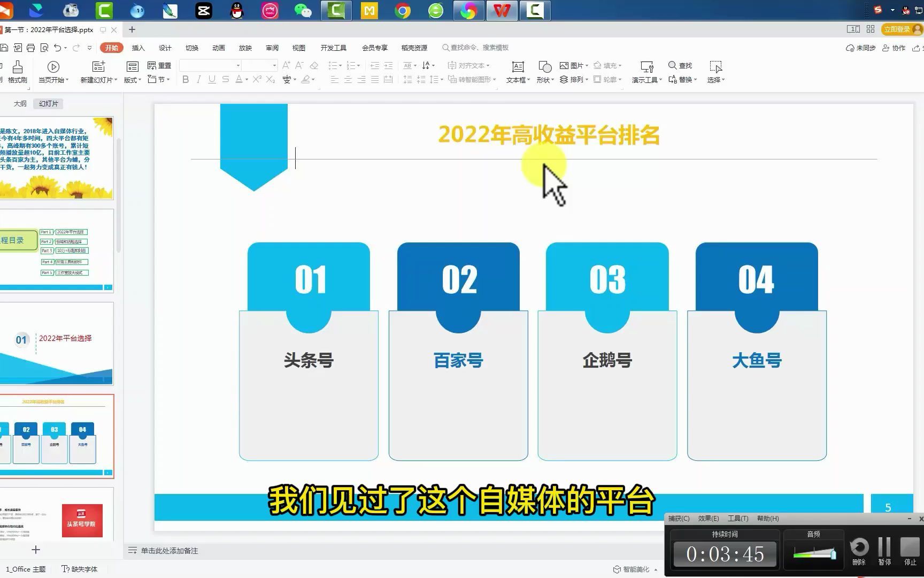Open the Animation (动画) ribbon tab
Screen dimensions: 924x578
click(x=218, y=48)
